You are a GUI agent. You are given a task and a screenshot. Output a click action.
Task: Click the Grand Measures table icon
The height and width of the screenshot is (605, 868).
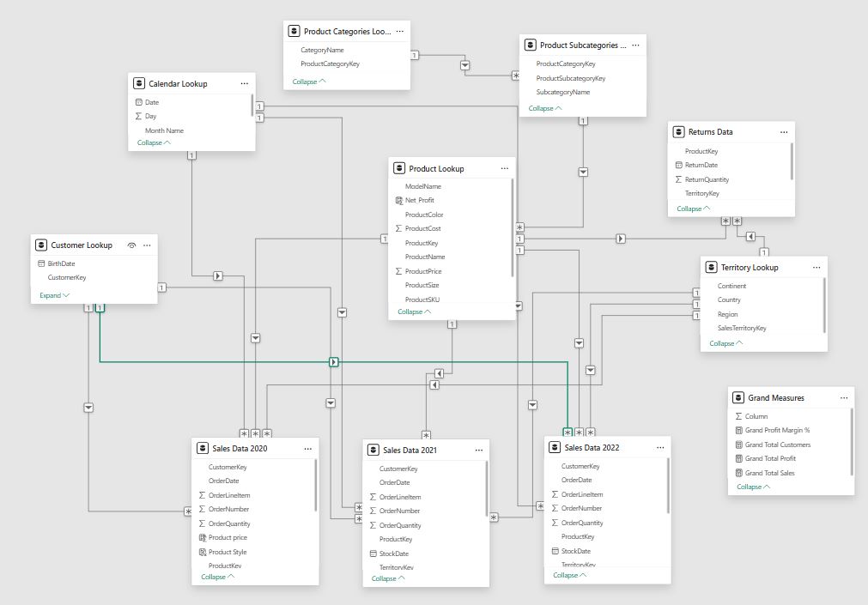pyautogui.click(x=738, y=397)
